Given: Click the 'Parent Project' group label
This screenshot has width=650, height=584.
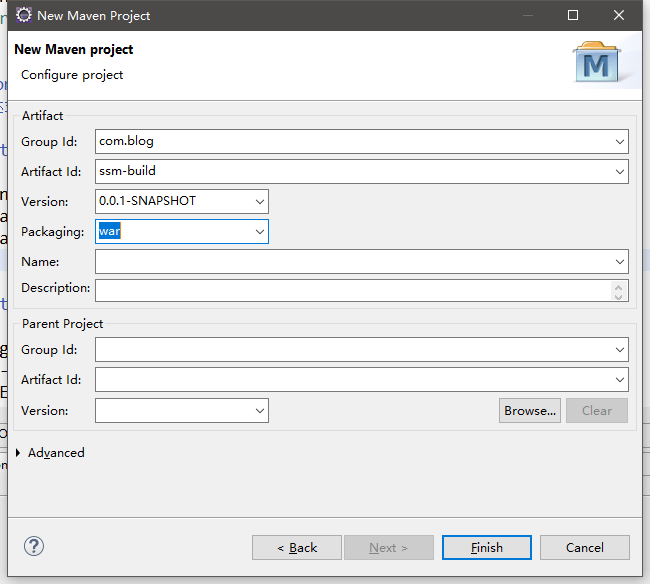Looking at the screenshot, I should click(x=63, y=324).
